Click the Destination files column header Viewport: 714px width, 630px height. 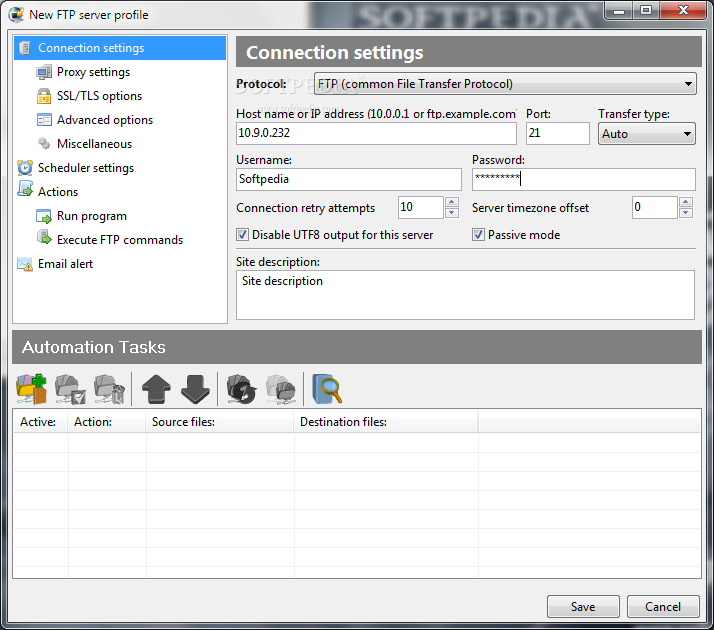point(386,422)
